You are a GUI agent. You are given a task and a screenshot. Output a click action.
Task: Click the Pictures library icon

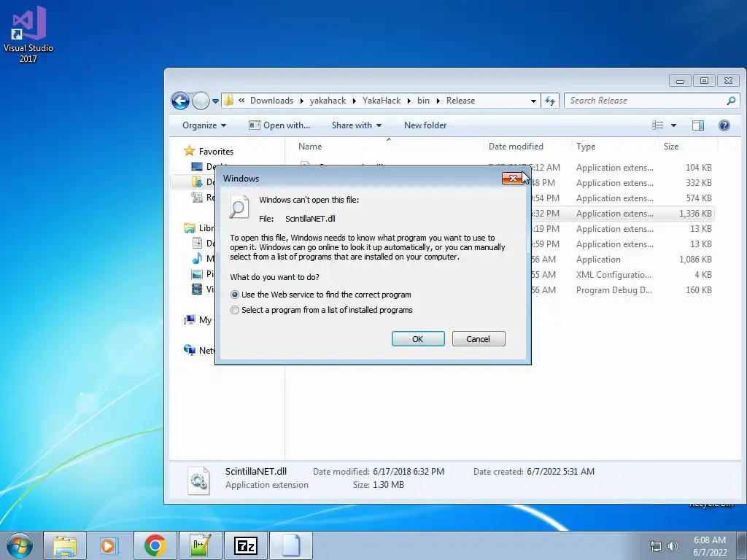coord(197,274)
